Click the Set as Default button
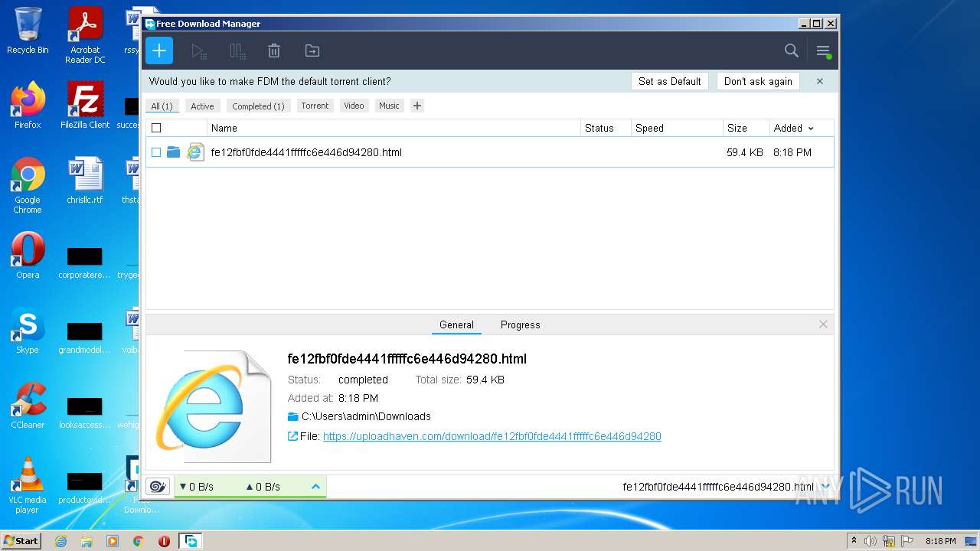Viewport: 980px width, 551px height. pos(670,81)
